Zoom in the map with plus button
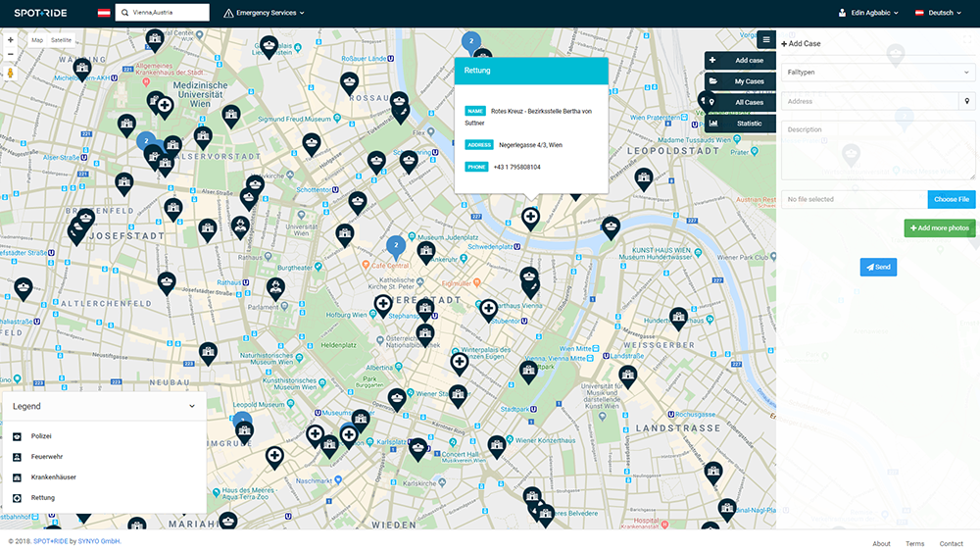 (x=10, y=40)
